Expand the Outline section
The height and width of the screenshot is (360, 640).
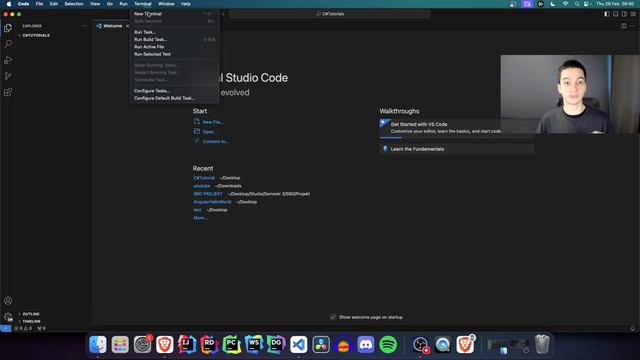click(31, 314)
